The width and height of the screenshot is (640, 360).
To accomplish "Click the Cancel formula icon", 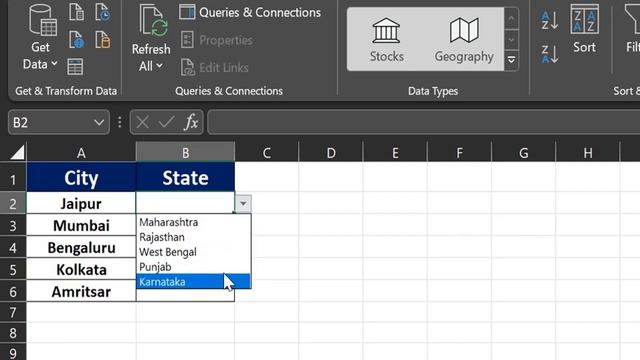I will [142, 122].
